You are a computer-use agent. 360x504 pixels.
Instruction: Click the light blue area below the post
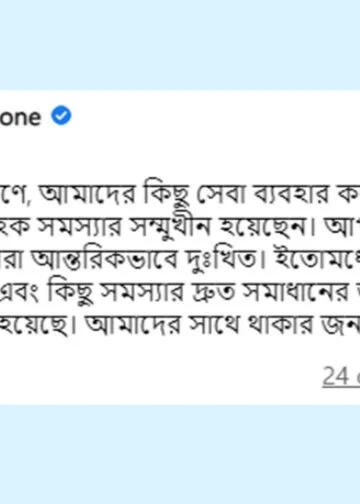tap(180, 454)
